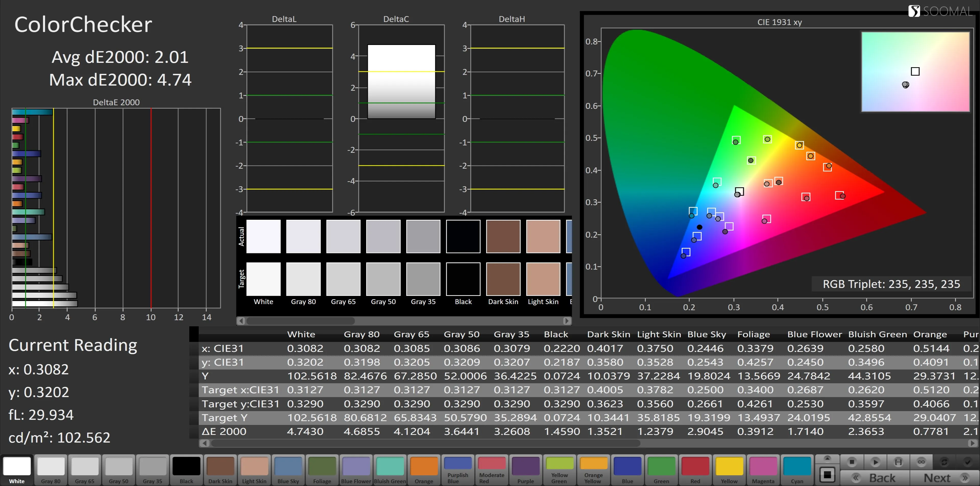The width and height of the screenshot is (980, 486).
Task: Select the Light Skin patch button
Action: 254,470
